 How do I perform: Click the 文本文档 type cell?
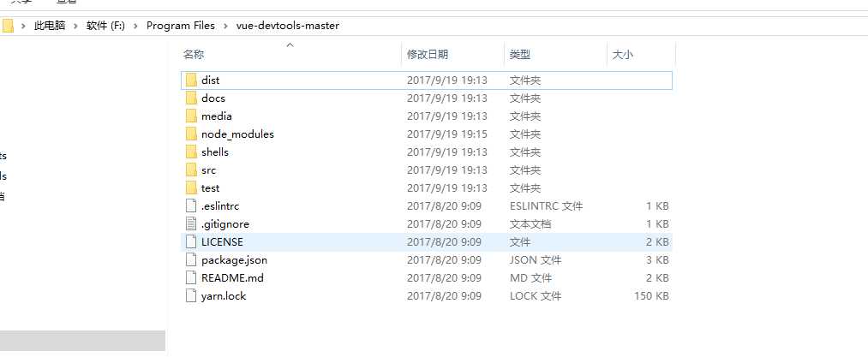point(530,223)
